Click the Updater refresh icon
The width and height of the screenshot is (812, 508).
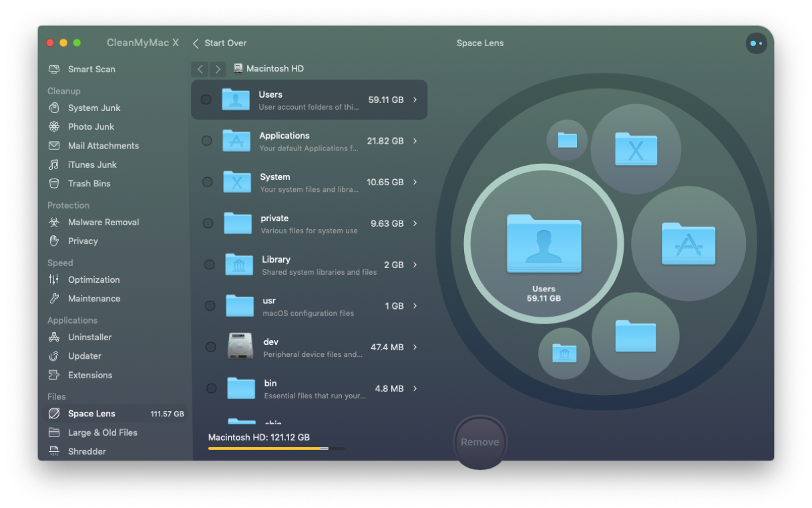pyautogui.click(x=54, y=356)
